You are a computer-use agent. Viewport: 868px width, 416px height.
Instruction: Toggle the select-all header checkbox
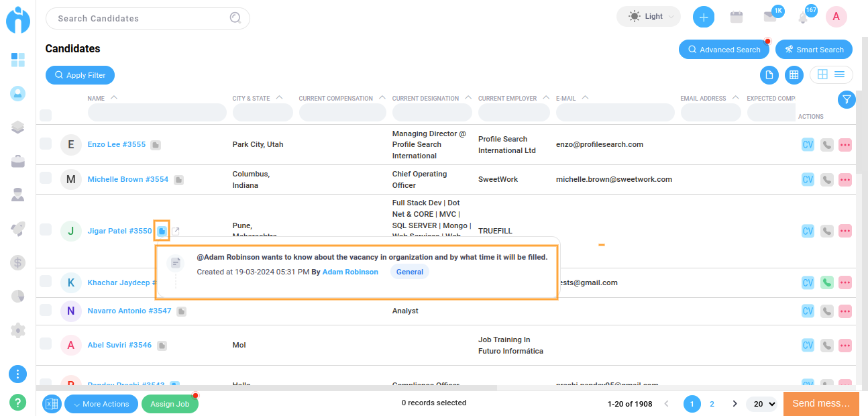pos(46,115)
